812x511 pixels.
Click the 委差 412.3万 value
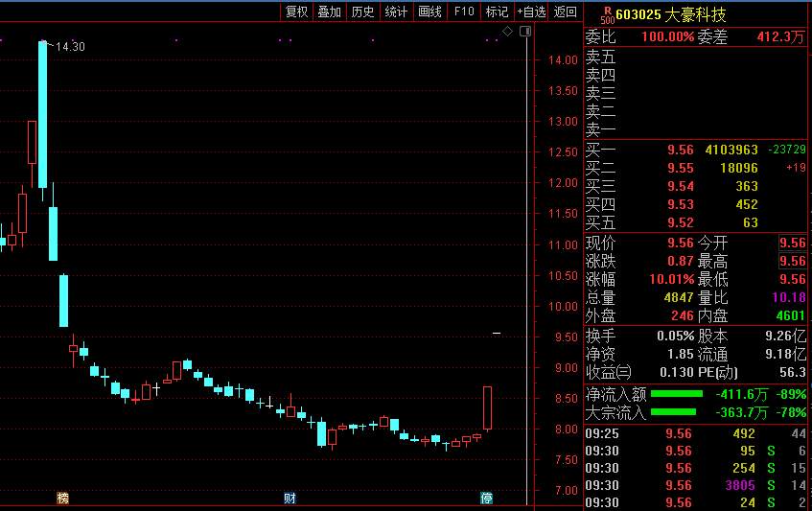pos(780,36)
